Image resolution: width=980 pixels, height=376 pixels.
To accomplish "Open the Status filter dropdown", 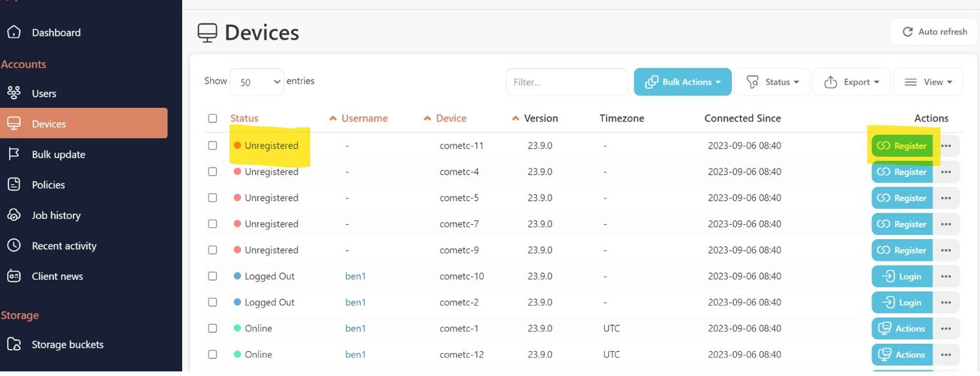I will 772,82.
